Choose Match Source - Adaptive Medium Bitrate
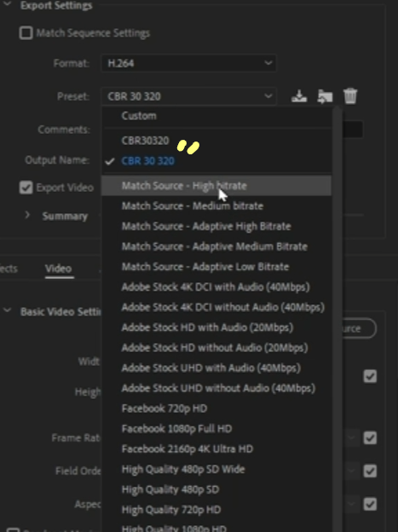 [x=216, y=246]
